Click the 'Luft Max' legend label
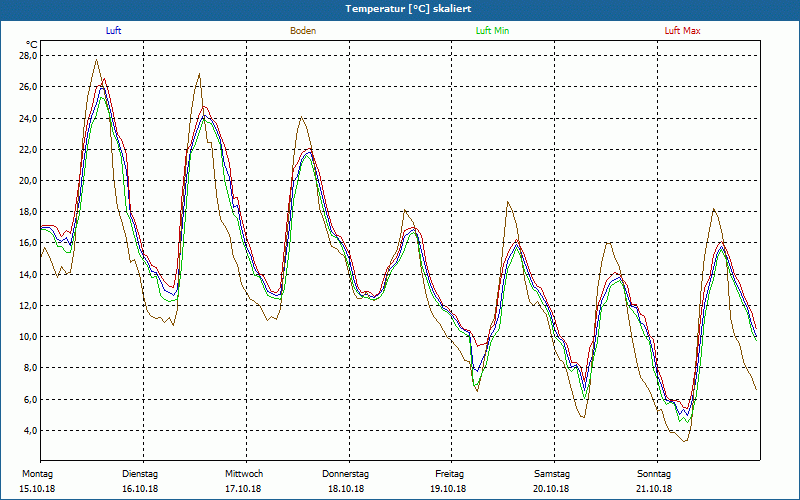Screen dimensions: 800x500 pyautogui.click(x=682, y=31)
